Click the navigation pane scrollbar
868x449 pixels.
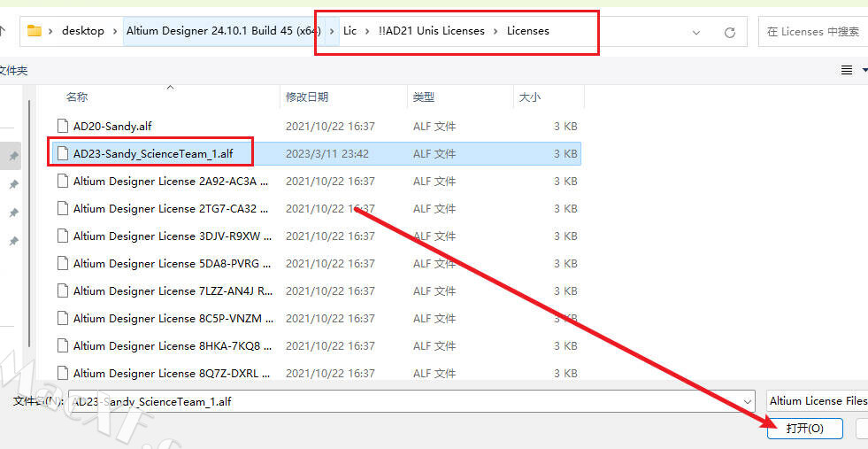(x=30, y=224)
